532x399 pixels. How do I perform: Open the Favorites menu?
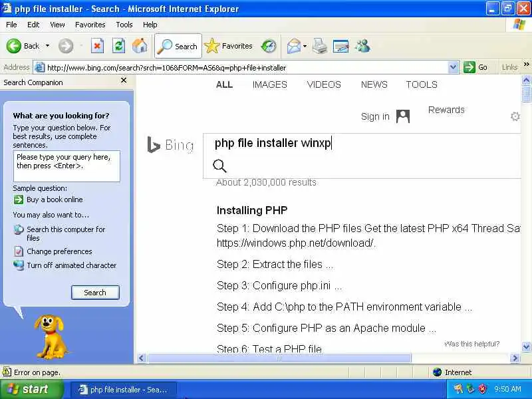[x=90, y=25]
